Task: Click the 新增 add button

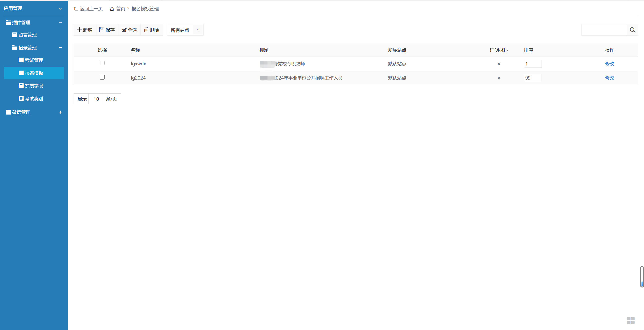Action: (x=85, y=30)
